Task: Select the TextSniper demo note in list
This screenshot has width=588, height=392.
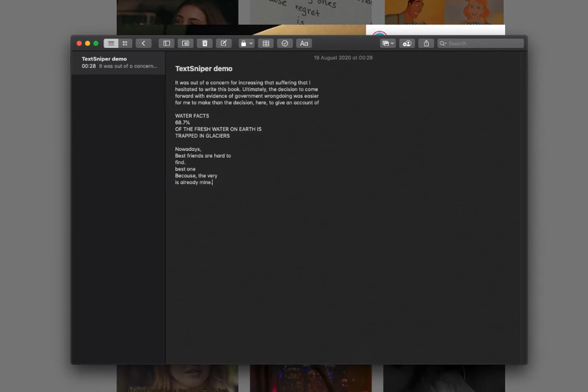Action: pos(118,62)
